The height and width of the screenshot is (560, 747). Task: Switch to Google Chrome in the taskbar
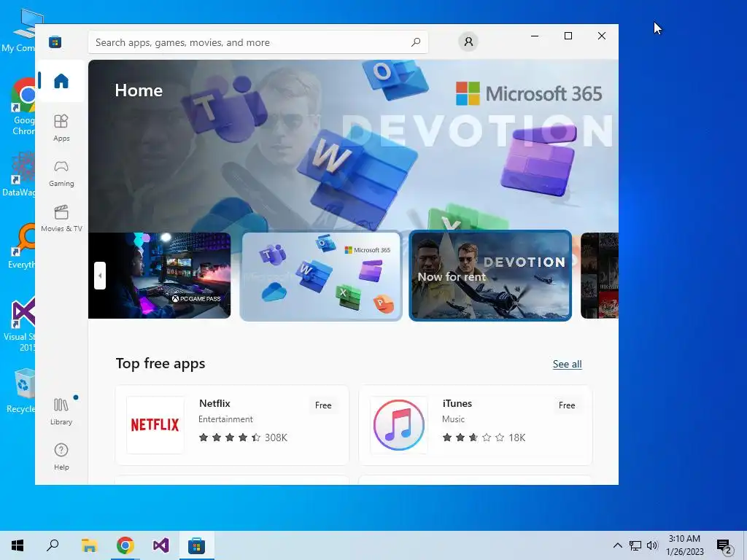tap(125, 545)
